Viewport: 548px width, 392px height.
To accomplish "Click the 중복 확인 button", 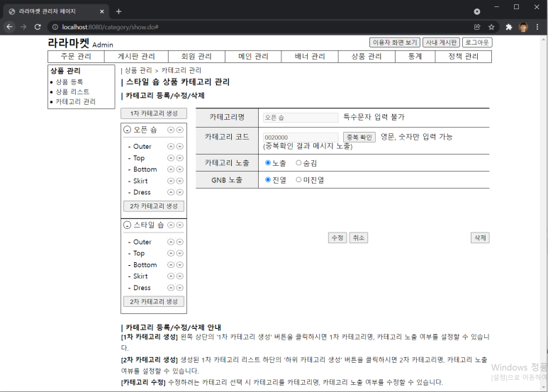I will [359, 137].
